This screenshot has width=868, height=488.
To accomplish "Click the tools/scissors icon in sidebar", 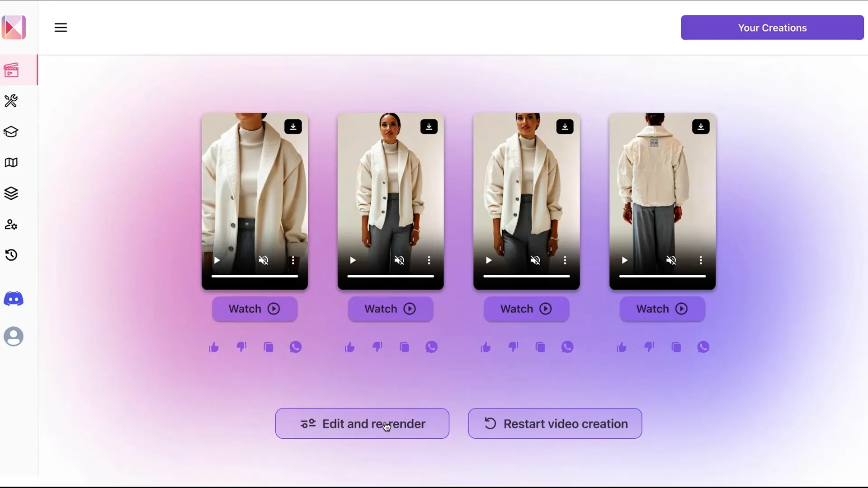I will click(11, 100).
